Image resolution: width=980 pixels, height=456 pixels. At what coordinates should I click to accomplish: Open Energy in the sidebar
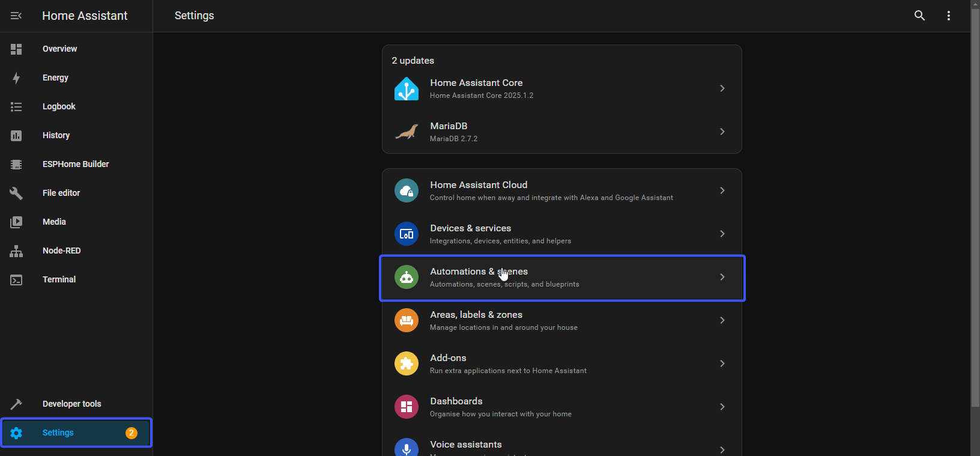tap(55, 78)
